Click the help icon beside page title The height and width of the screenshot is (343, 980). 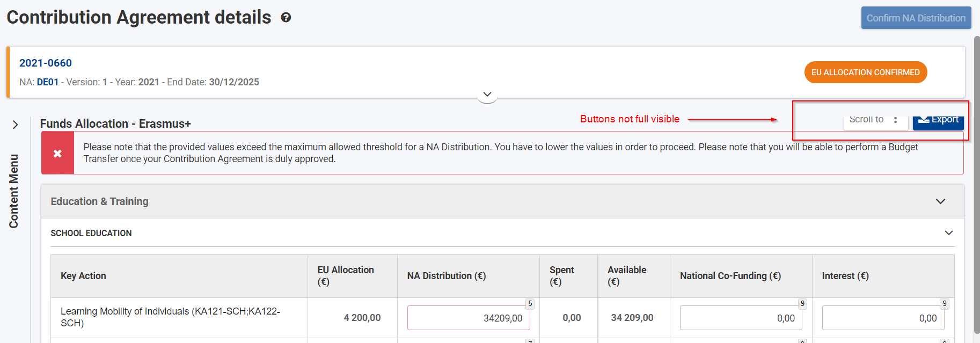[x=286, y=18]
